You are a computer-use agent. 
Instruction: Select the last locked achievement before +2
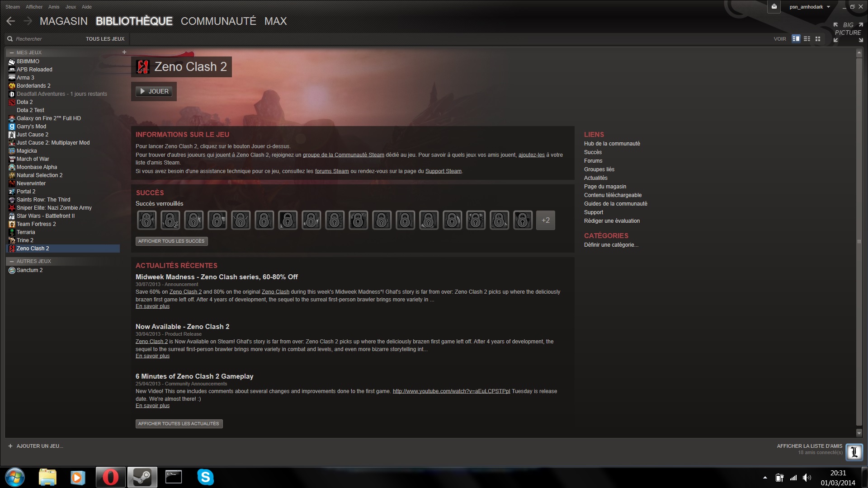tap(523, 221)
